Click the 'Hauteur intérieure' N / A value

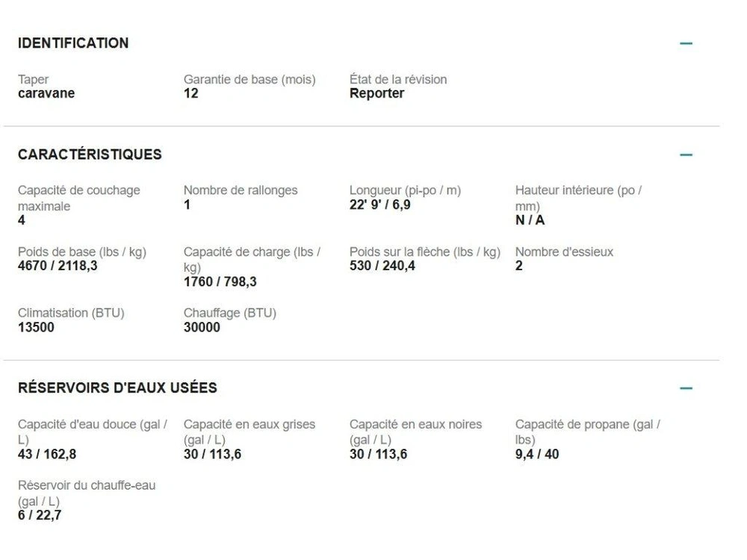pyautogui.click(x=530, y=220)
